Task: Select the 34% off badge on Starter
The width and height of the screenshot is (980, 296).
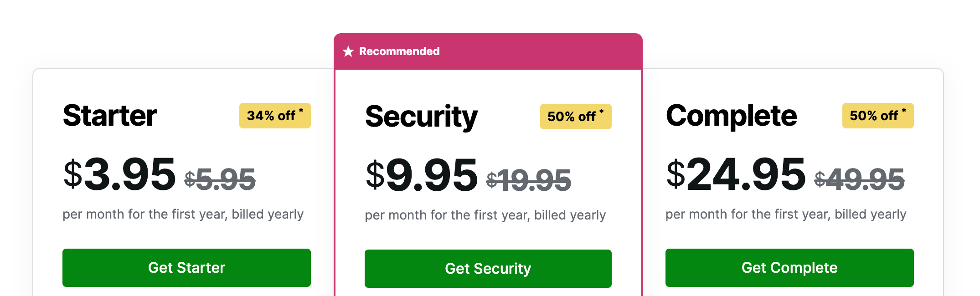Action: pyautogui.click(x=275, y=116)
